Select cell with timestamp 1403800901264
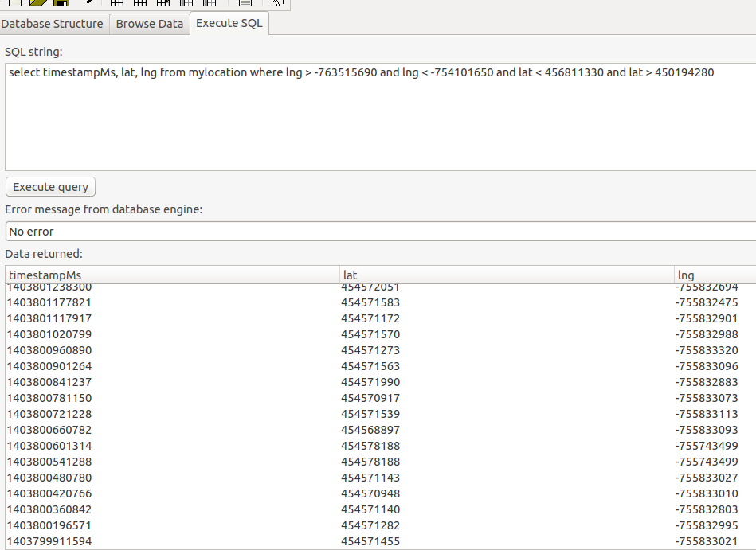The height and width of the screenshot is (550, 756). 172,366
